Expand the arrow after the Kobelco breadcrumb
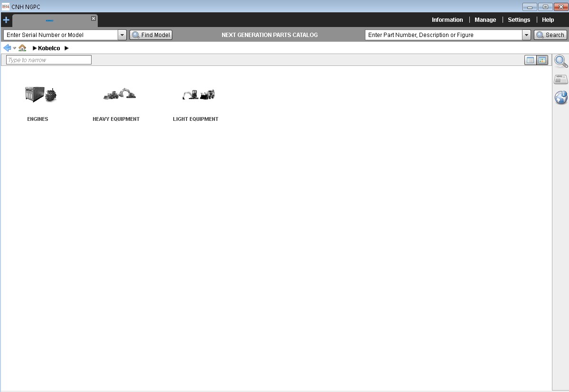Viewport: 569px width, 392px height. click(x=66, y=48)
